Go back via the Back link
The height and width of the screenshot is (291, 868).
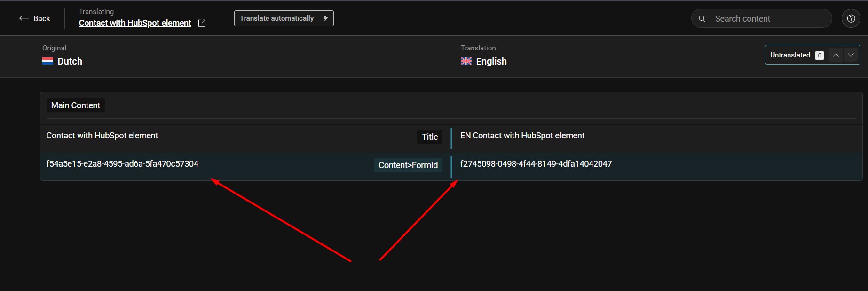41,18
